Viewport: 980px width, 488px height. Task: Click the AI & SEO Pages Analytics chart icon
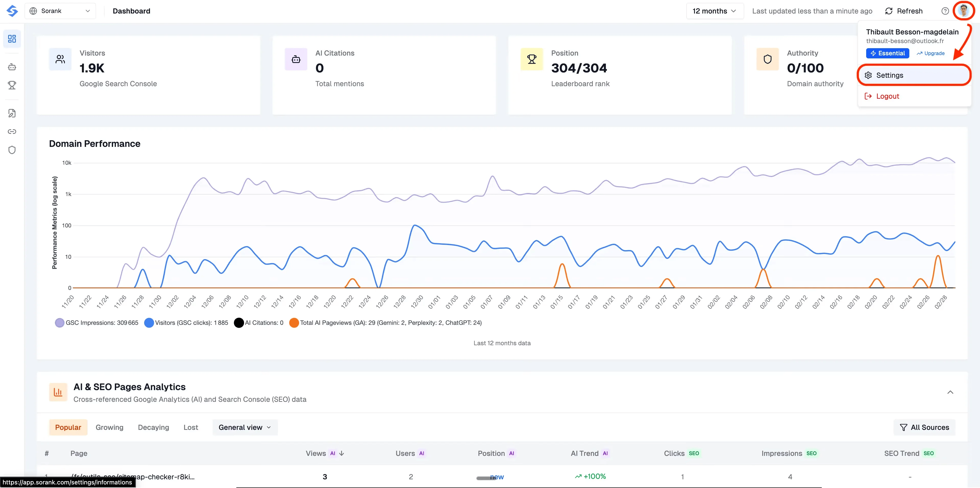tap(58, 392)
